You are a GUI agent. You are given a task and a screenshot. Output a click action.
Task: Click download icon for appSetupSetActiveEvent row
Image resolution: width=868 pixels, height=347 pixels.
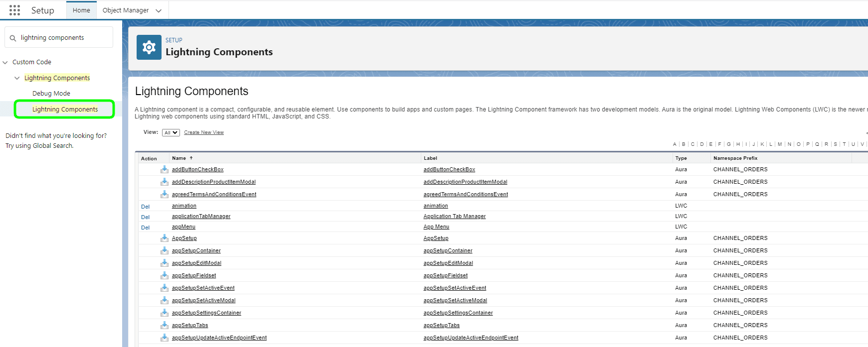point(164,288)
